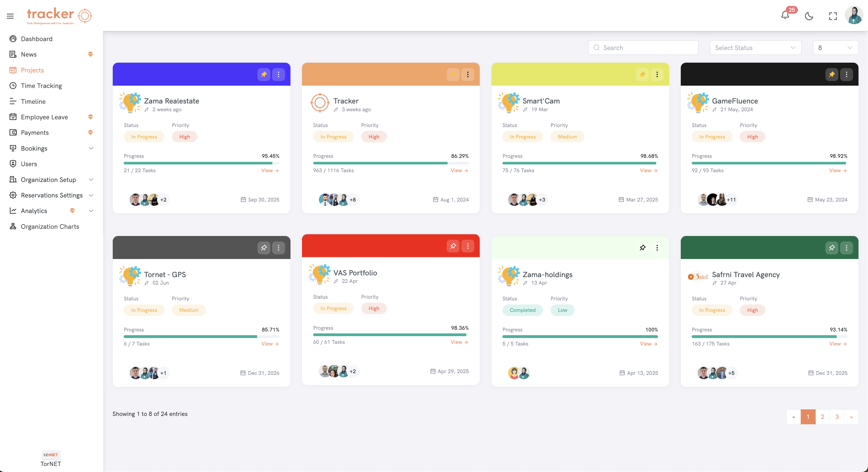Open Time Tracking from the sidebar

click(x=41, y=85)
